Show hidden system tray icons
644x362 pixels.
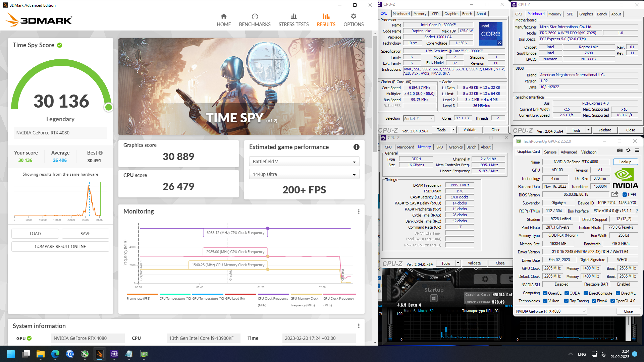tap(570, 354)
